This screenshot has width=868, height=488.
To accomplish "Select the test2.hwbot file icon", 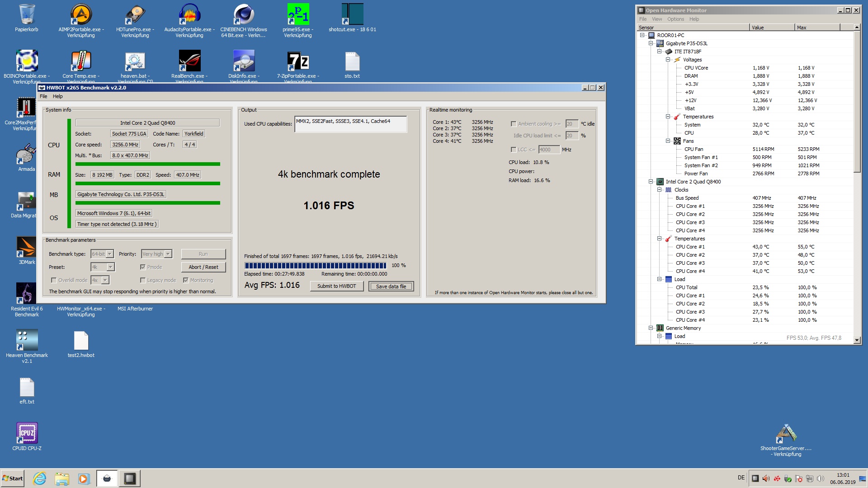I will pyautogui.click(x=81, y=340).
